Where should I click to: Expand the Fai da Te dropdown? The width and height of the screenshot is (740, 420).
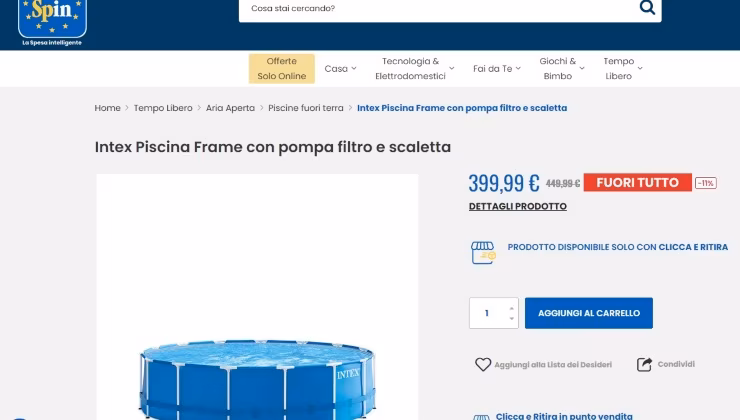point(497,69)
